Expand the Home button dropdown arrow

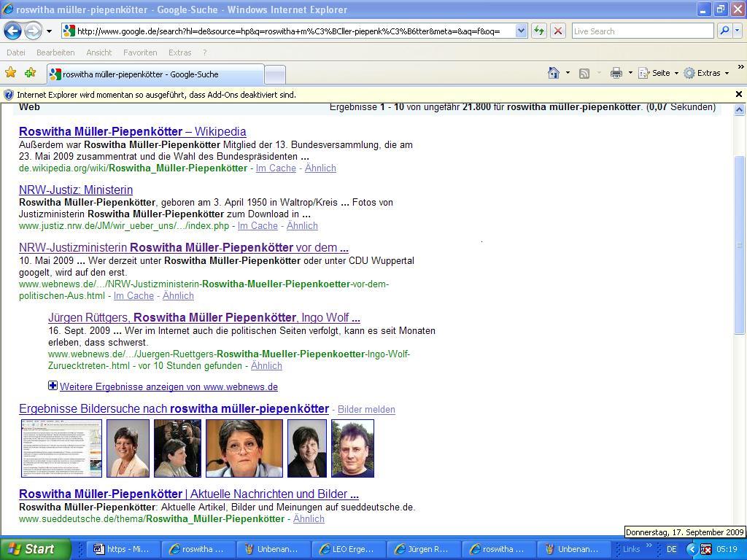coord(568,73)
